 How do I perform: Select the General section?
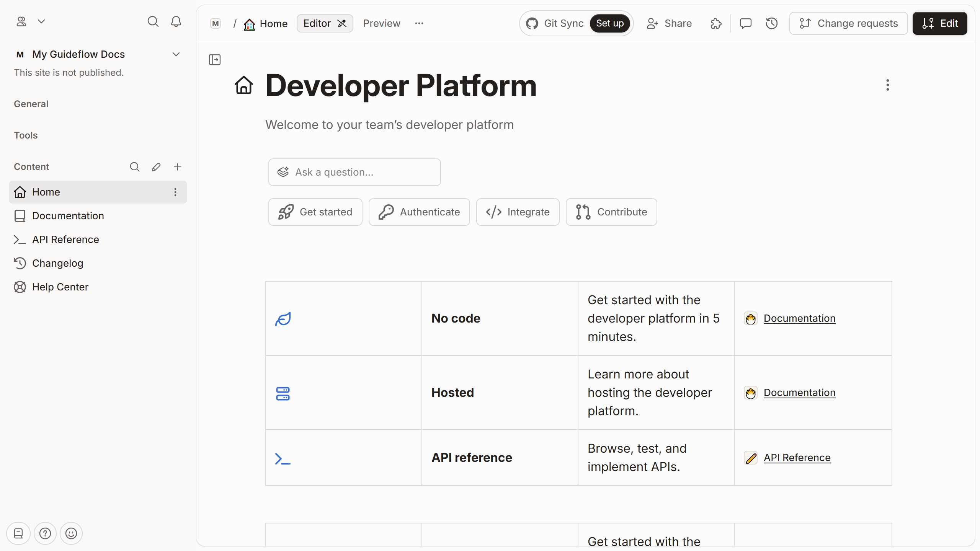pos(31,104)
